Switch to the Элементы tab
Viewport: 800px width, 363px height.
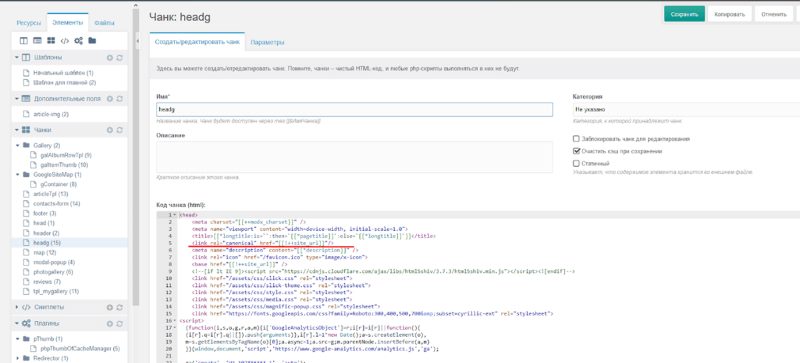67,23
